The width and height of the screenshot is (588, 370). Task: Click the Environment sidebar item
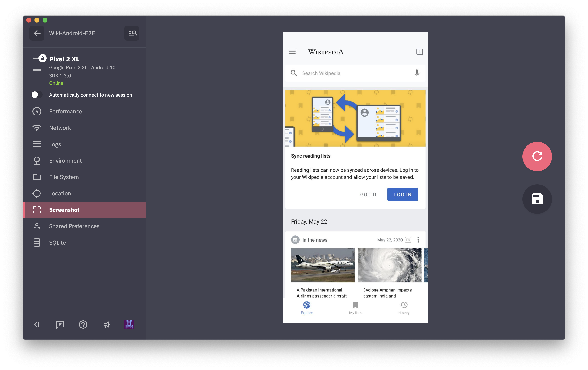[x=65, y=161]
